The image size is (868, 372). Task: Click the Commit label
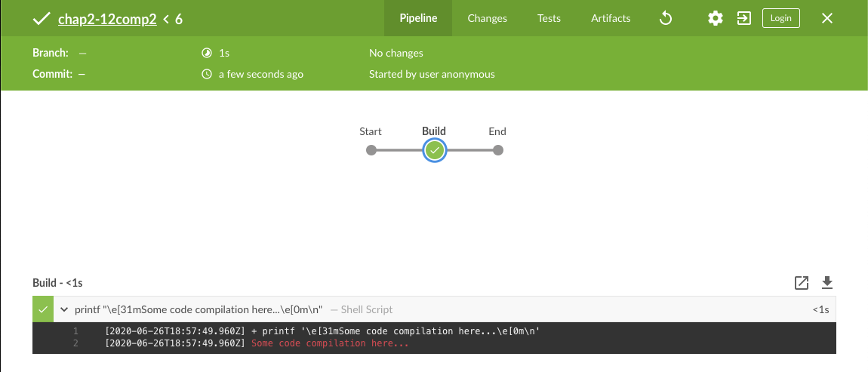pos(53,74)
